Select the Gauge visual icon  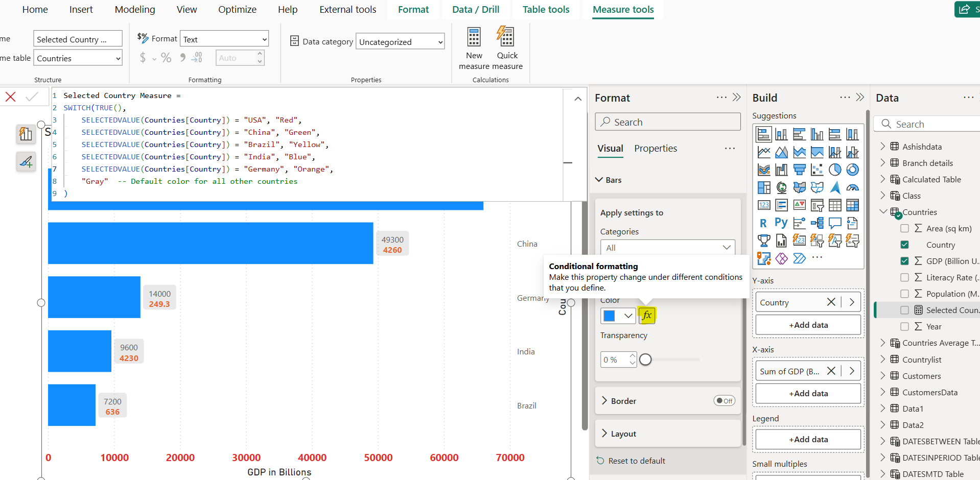(x=853, y=187)
